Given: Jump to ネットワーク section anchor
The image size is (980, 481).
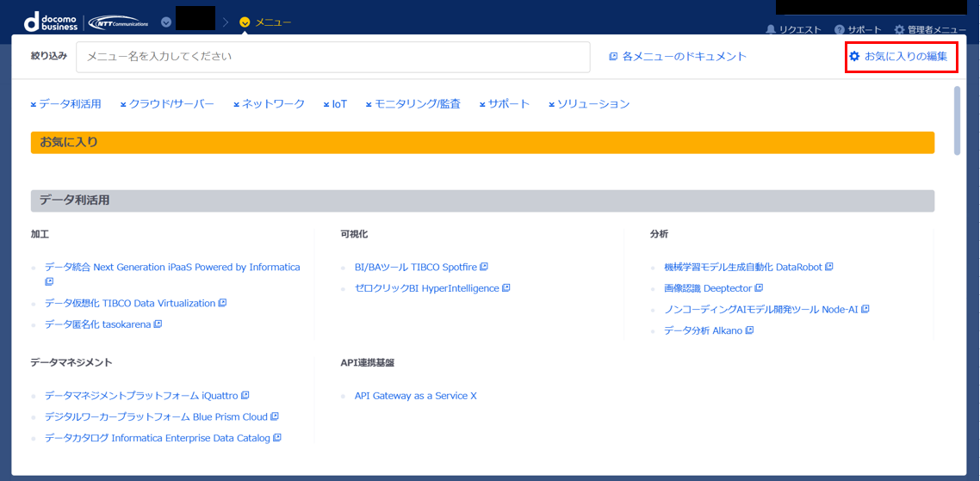Looking at the screenshot, I should (269, 104).
